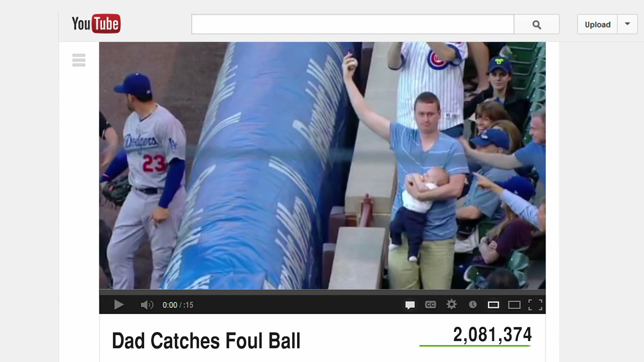This screenshot has height=362, width=644.
Task: Expand the Upload dropdown arrow
Action: 627,24
